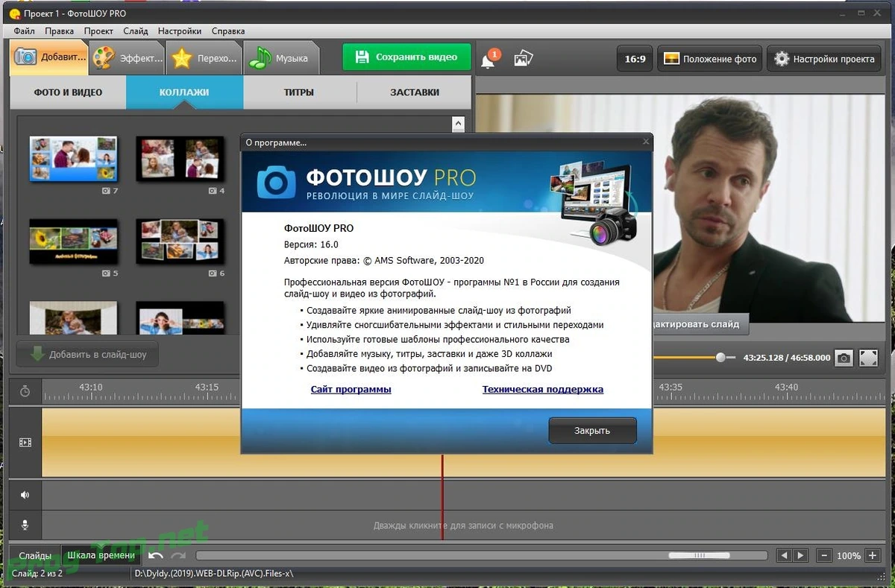Click the undo arrow icon
895x588 pixels.
pos(156,555)
